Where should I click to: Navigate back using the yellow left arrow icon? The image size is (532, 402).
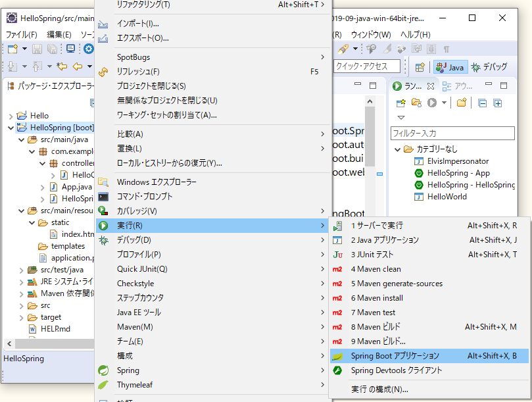click(77, 66)
